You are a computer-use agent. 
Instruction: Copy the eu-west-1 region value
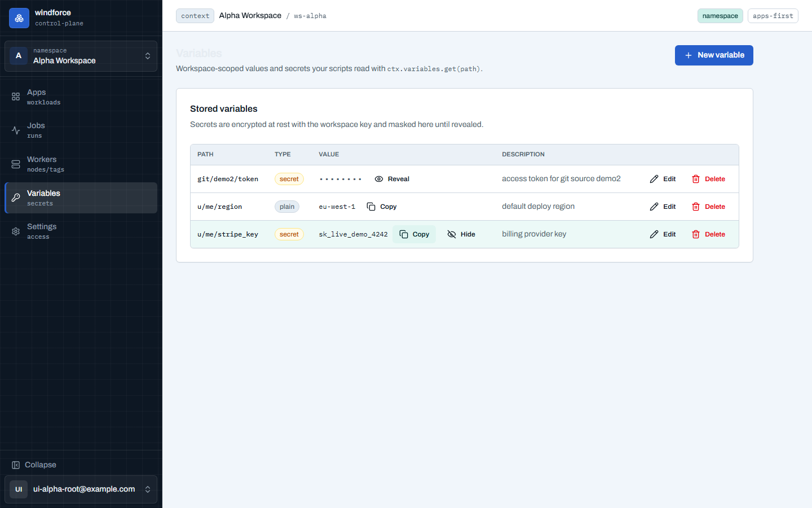[382, 207]
